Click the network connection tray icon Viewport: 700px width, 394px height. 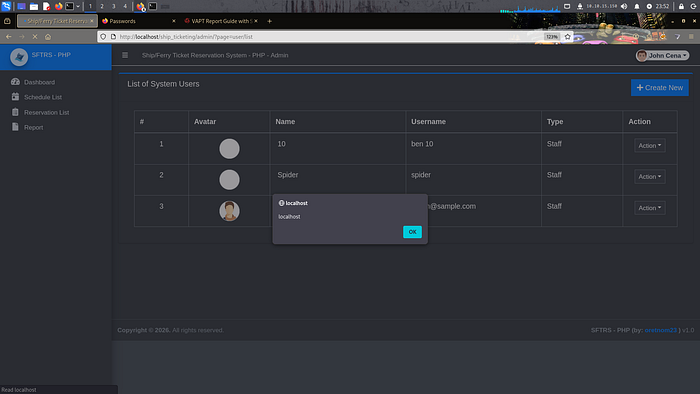(x=579, y=6)
